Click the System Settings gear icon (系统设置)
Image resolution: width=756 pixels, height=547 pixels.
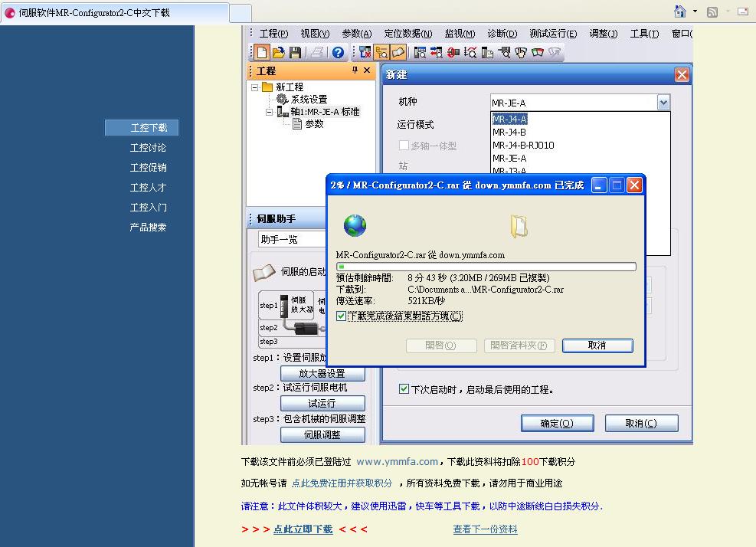point(282,100)
